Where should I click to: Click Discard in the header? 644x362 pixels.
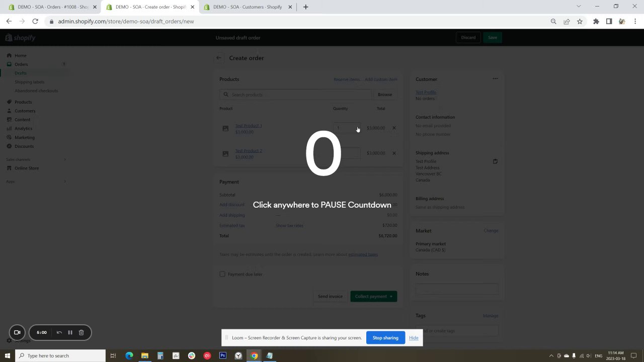click(468, 38)
